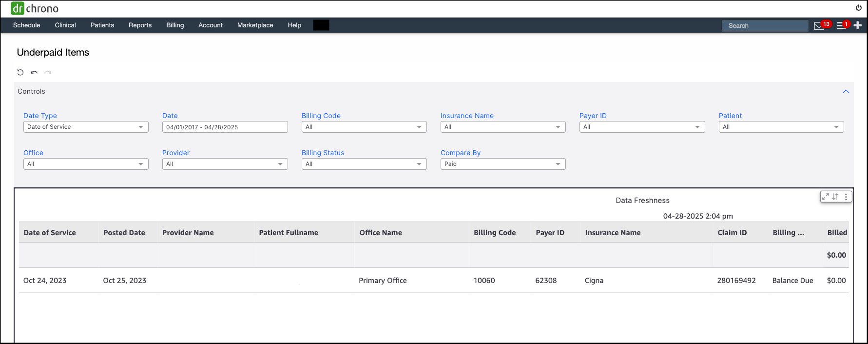Open the table's three-dot options menu
The image size is (868, 344).
click(846, 197)
